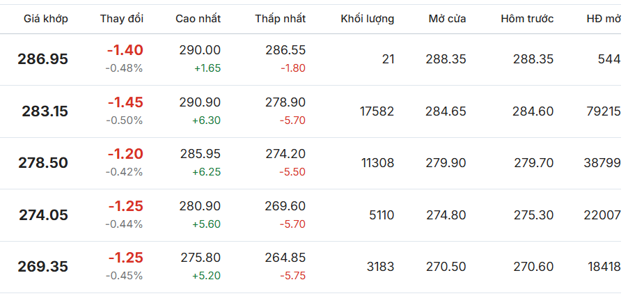Click the -1.40 change value
Viewport: 644px width, 296px height.
coord(125,50)
